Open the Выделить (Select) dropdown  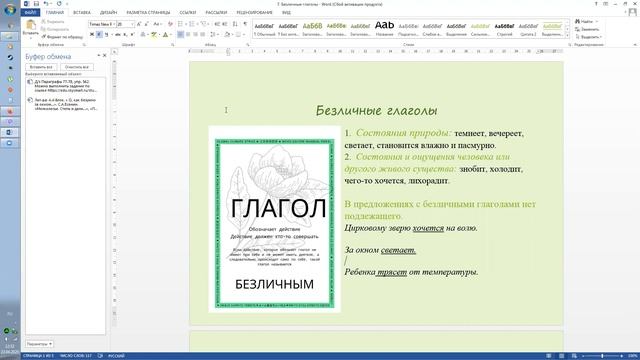pos(588,37)
